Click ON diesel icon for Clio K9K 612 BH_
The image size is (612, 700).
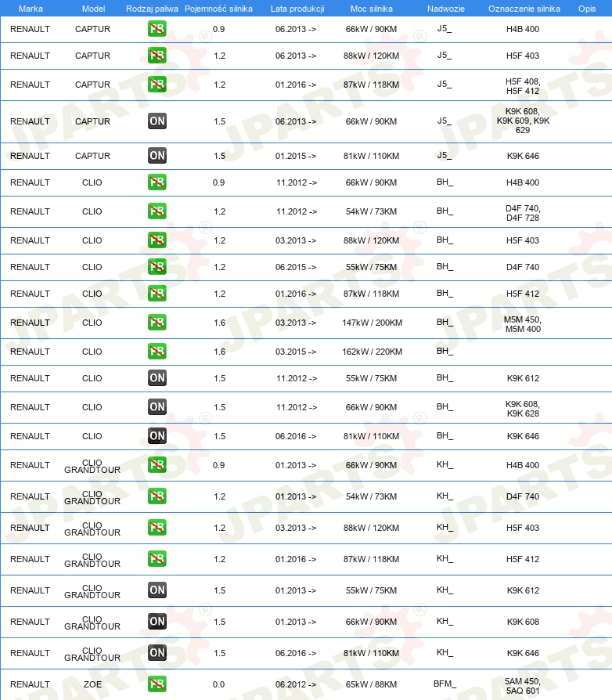coord(157,378)
